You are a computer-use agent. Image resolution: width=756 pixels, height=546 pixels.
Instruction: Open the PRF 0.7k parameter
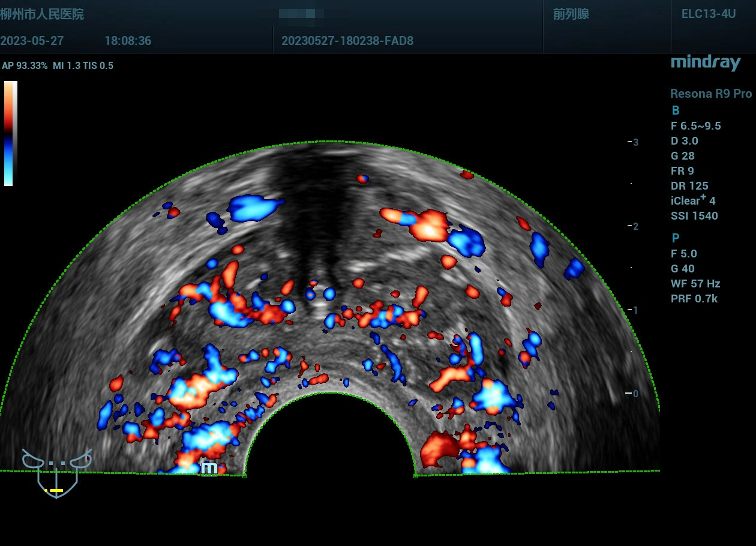[694, 299]
